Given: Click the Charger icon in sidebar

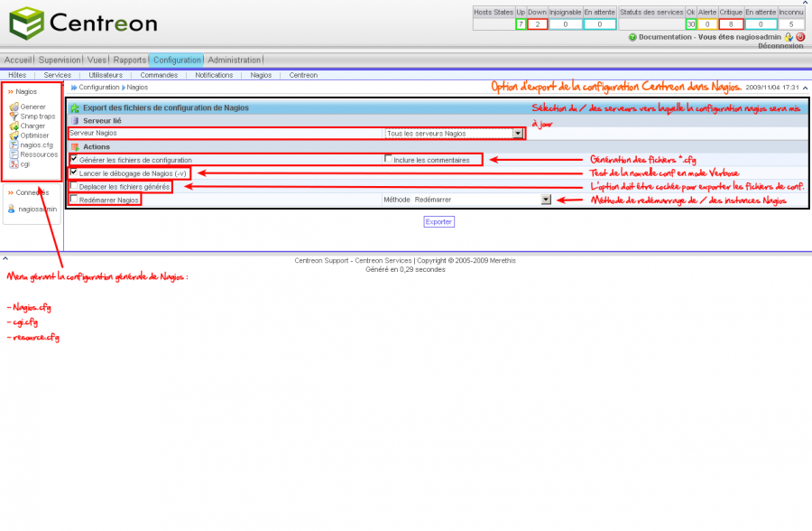Looking at the screenshot, I should pyautogui.click(x=14, y=126).
